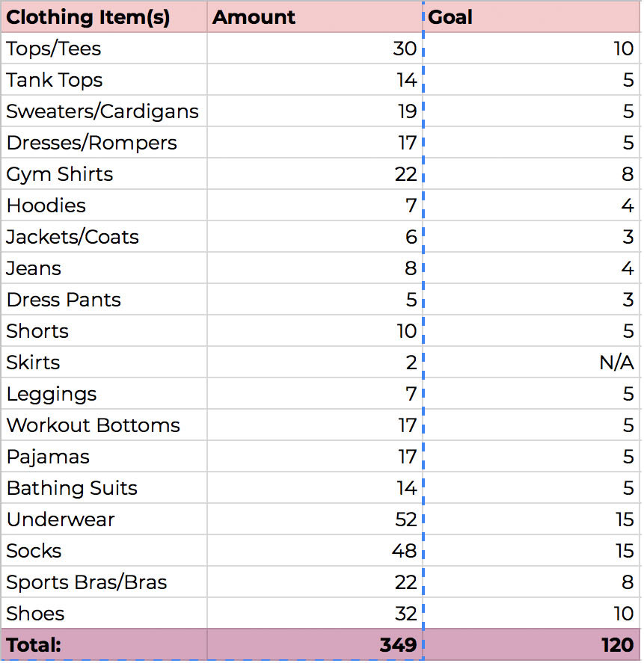644x663 pixels.
Task: Select the Hoodies cell
Action: click(103, 206)
